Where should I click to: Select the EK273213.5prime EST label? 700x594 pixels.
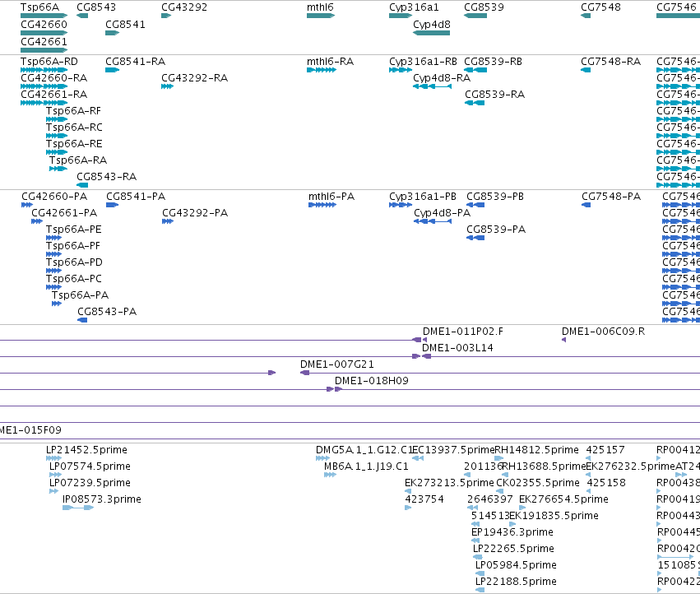tap(449, 483)
